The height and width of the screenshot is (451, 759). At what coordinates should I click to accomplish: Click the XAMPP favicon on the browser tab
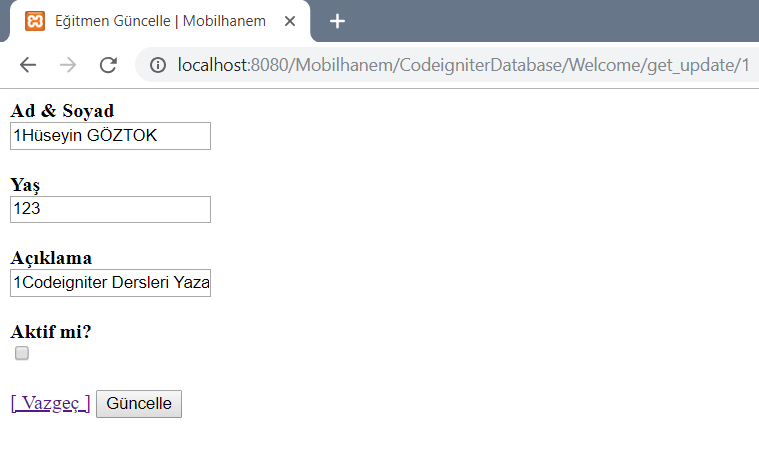pyautogui.click(x=35, y=20)
